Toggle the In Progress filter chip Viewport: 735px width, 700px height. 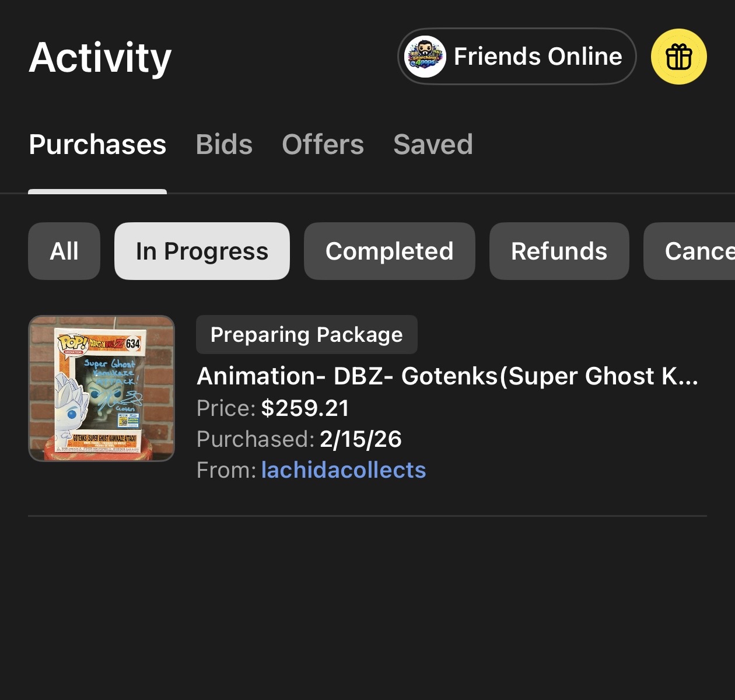point(202,251)
